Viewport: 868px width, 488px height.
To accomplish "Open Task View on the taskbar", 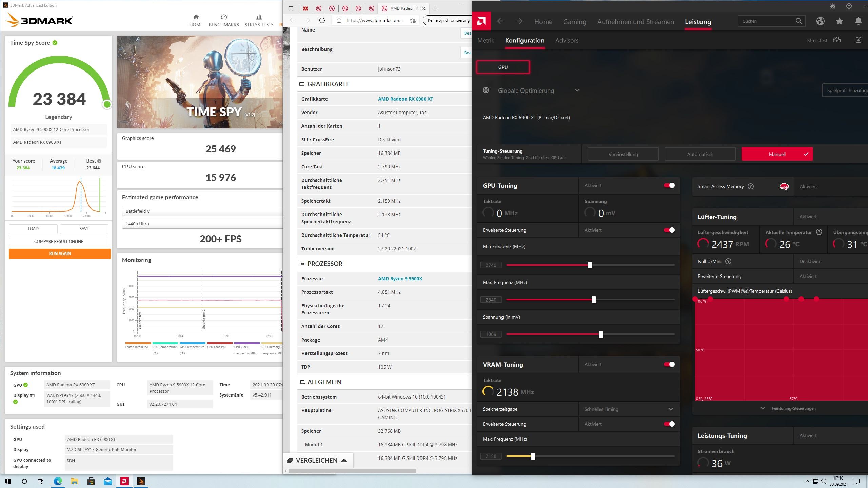I will [x=40, y=481].
